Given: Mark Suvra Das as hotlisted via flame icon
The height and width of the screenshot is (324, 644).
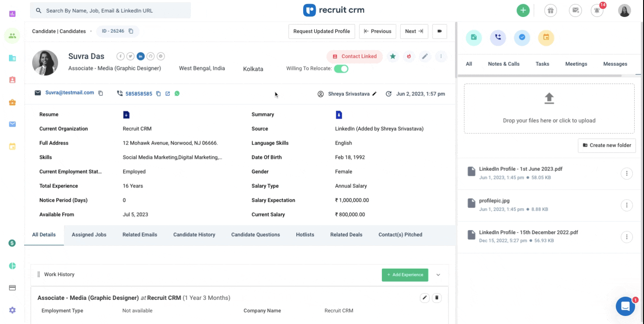Looking at the screenshot, I should tap(409, 56).
